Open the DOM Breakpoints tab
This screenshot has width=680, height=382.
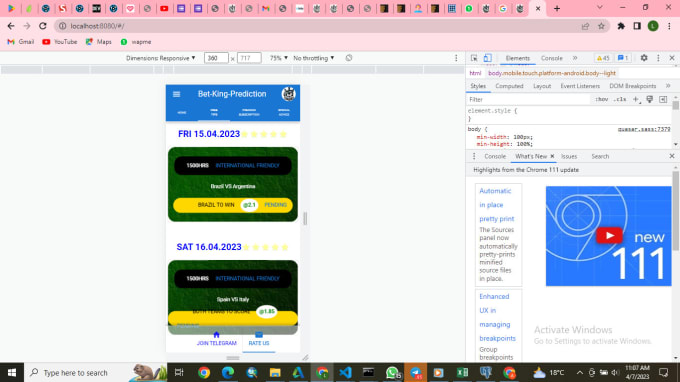[x=632, y=86]
